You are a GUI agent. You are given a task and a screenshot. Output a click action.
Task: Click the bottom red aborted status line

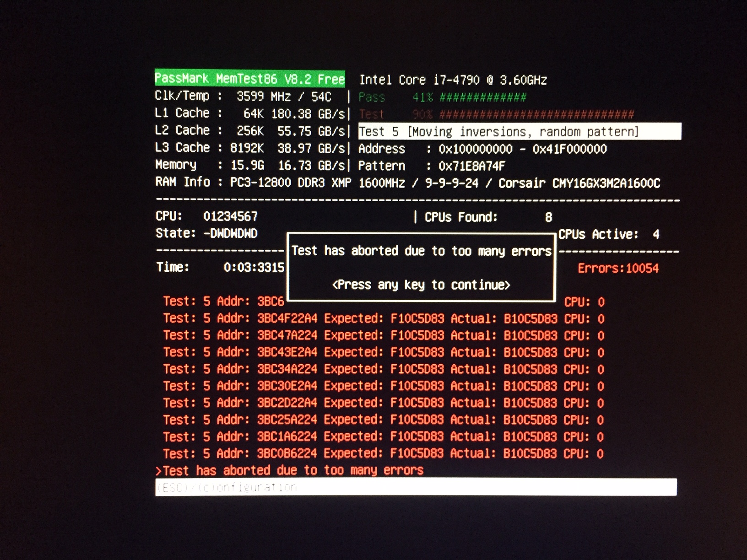coord(290,470)
